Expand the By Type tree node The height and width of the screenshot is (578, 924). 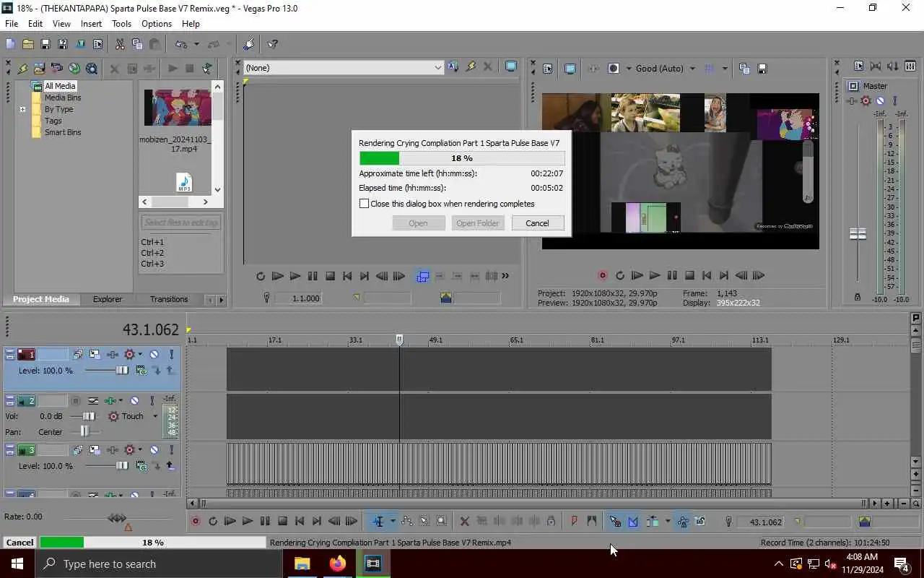click(x=23, y=109)
